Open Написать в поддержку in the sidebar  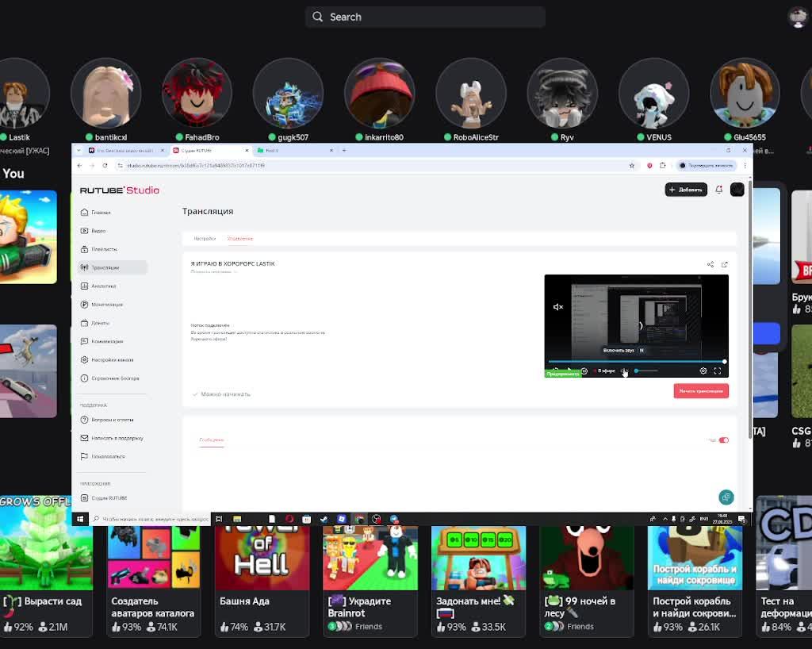coord(112,438)
